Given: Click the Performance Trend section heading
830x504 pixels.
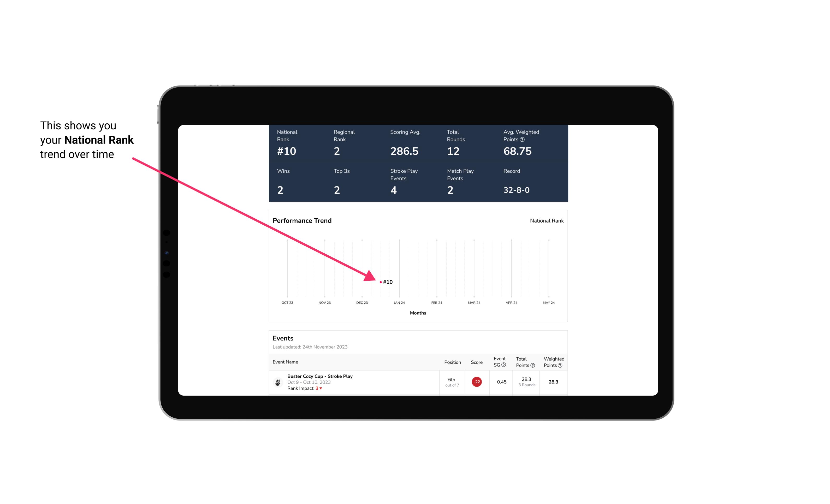Looking at the screenshot, I should pos(302,220).
